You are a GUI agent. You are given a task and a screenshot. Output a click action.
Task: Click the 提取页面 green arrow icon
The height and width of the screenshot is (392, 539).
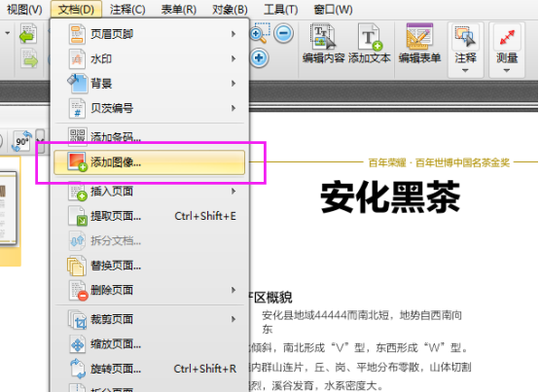point(77,216)
